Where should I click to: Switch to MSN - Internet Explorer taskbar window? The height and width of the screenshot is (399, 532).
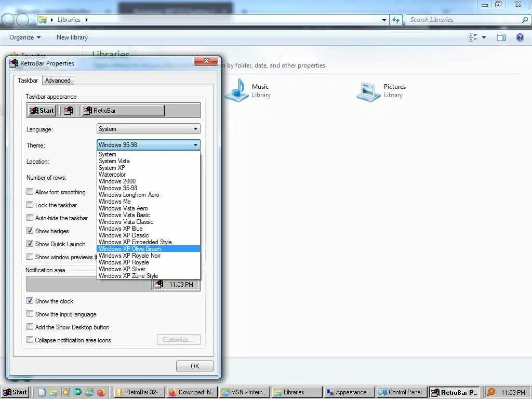pos(244,392)
